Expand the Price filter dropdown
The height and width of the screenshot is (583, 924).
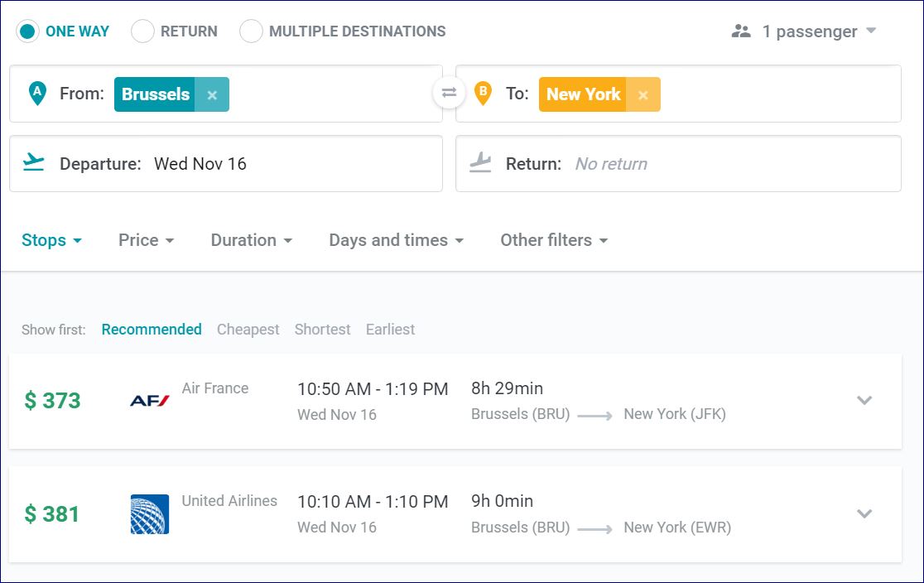click(146, 240)
